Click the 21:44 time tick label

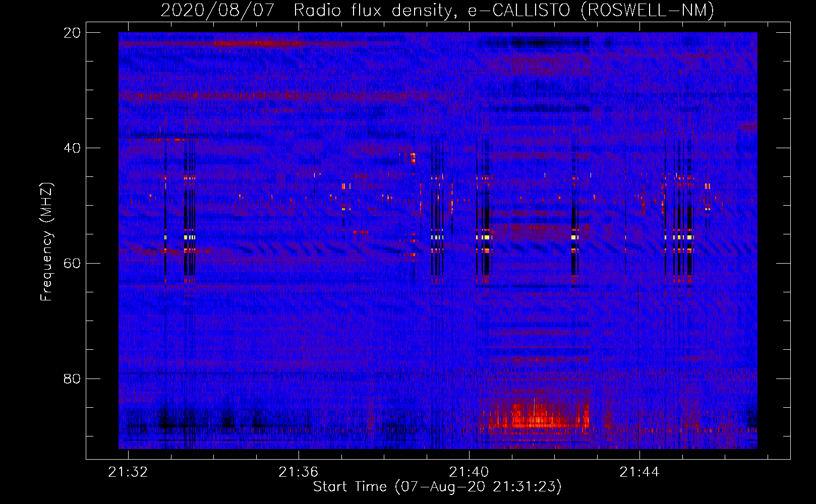pyautogui.click(x=639, y=472)
